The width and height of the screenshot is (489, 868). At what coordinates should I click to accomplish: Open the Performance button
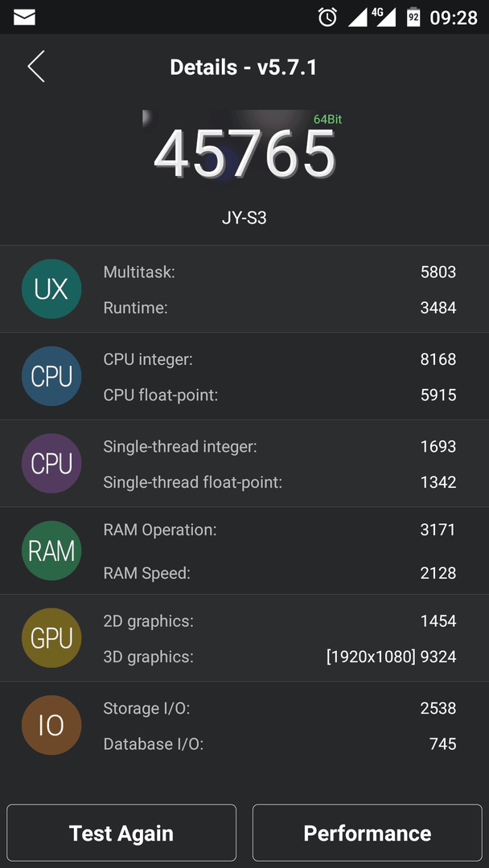pos(368,833)
